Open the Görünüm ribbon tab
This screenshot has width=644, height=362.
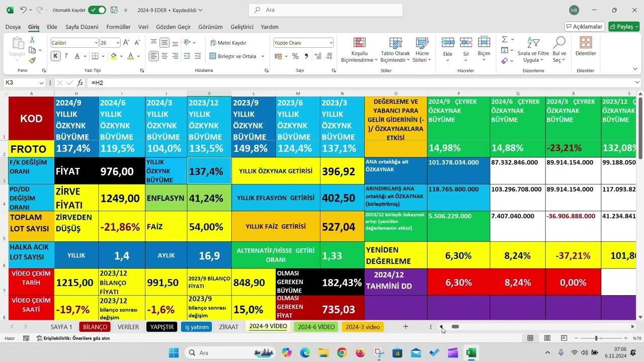[x=210, y=27]
